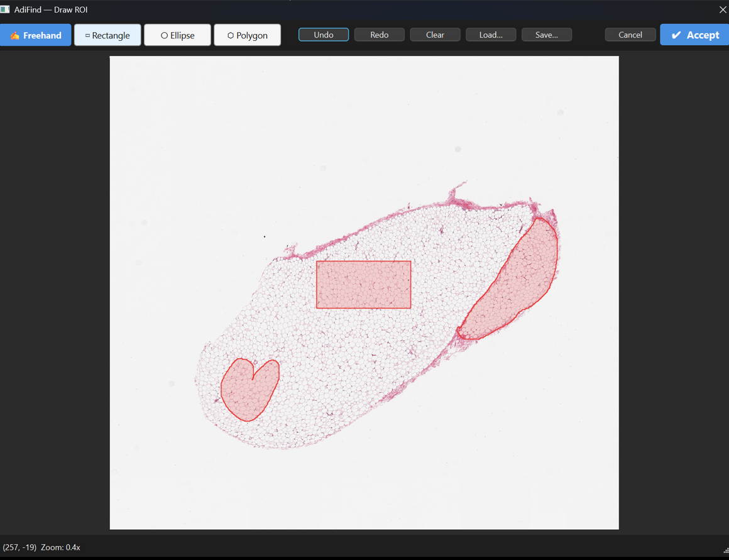
Task: Select the Freehand drawing tool
Action: [36, 35]
